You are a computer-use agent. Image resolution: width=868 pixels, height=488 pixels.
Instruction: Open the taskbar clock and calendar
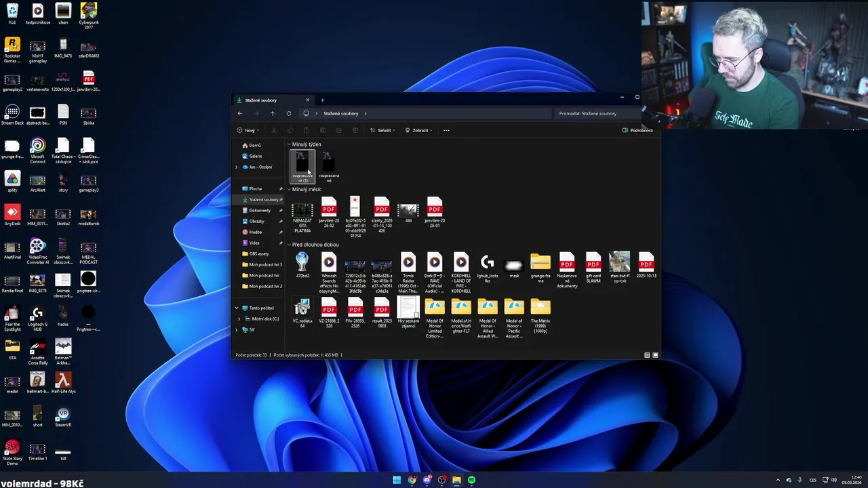(851, 480)
